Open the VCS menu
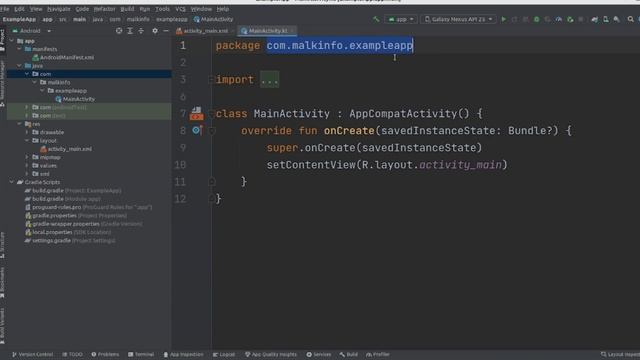 click(180, 9)
